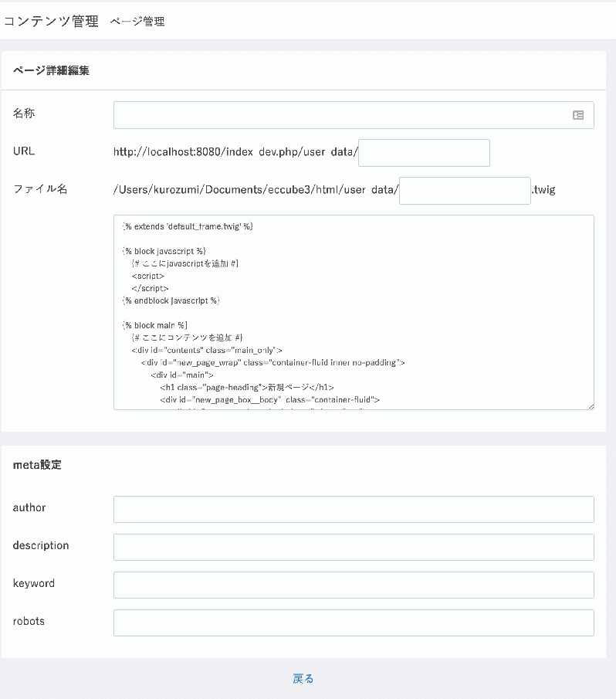Focus the robots meta input field

point(354,623)
